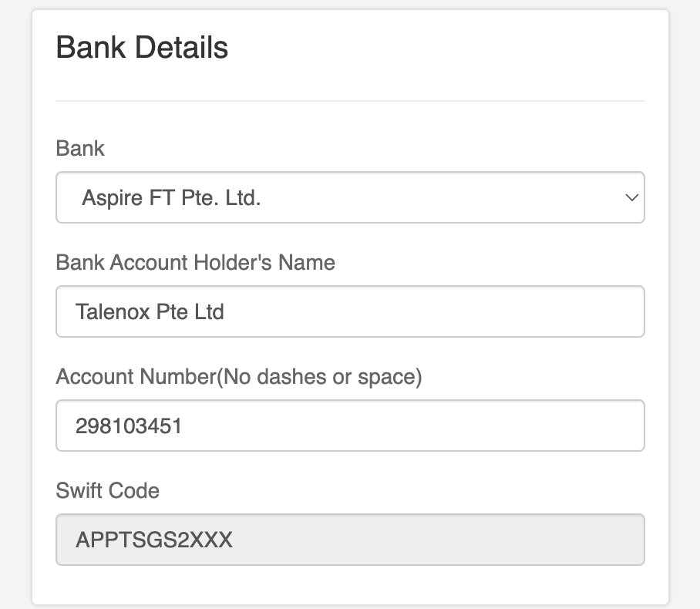The height and width of the screenshot is (609, 700).
Task: Click into the Account Number input field
Action: 350,426
